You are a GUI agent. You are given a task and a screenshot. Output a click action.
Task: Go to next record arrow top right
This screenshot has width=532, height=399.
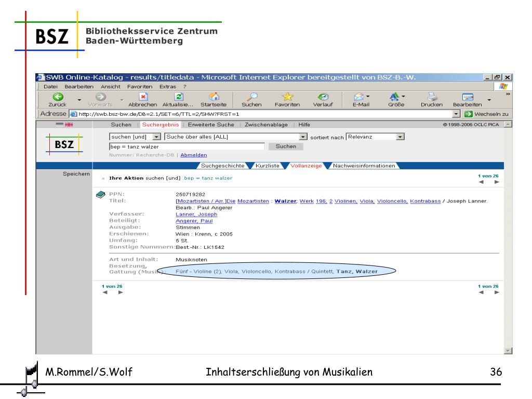coord(497,182)
